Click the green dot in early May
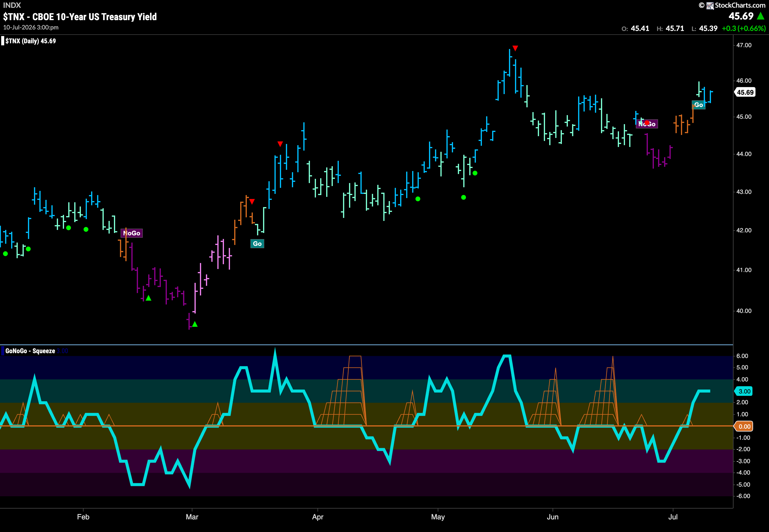 pos(463,198)
